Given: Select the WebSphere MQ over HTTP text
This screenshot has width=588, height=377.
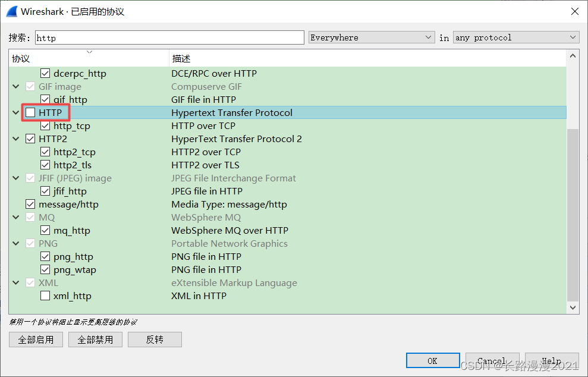Looking at the screenshot, I should tap(230, 230).
